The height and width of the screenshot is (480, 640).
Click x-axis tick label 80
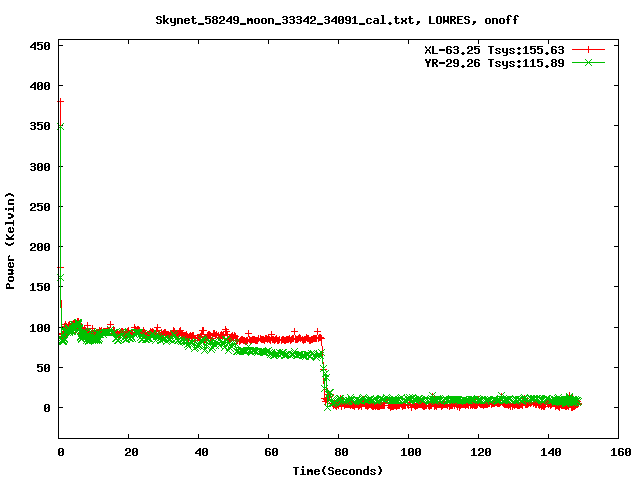click(341, 452)
